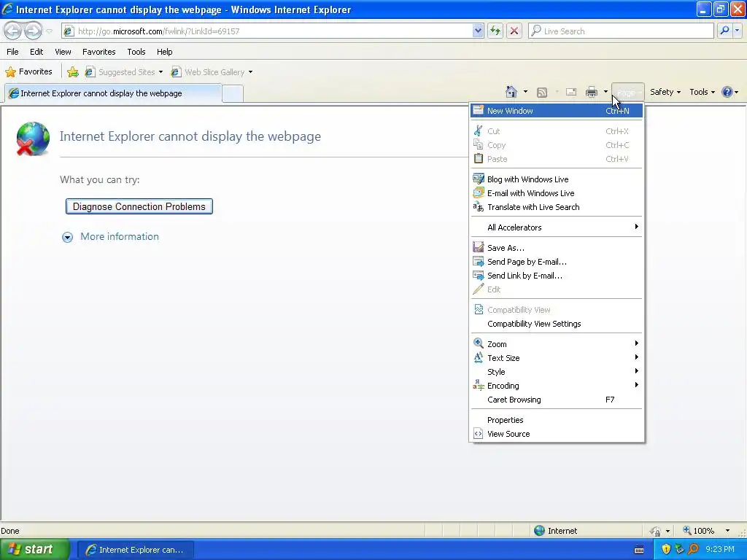Click the on-screen keyboard taskbar icon
747x560 pixels.
[639, 550]
